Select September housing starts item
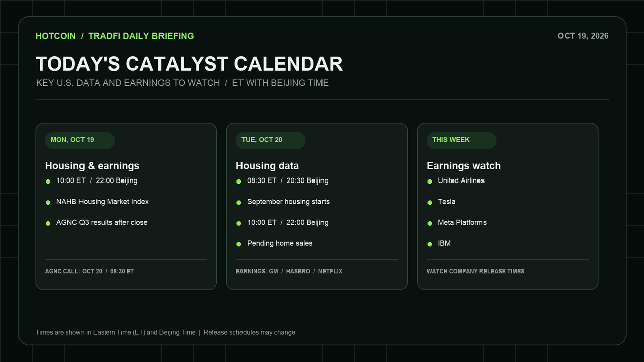 288,202
